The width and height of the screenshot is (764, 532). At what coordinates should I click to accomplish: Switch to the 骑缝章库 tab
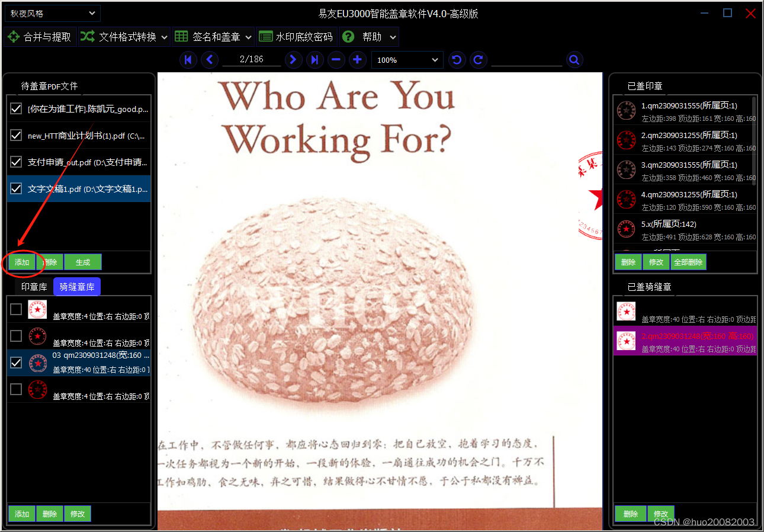(77, 287)
